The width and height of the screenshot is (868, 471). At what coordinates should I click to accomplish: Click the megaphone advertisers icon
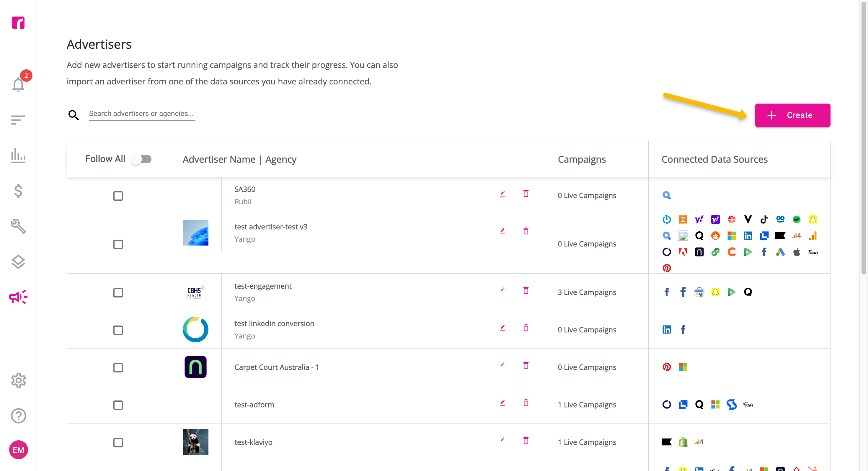coord(18,297)
